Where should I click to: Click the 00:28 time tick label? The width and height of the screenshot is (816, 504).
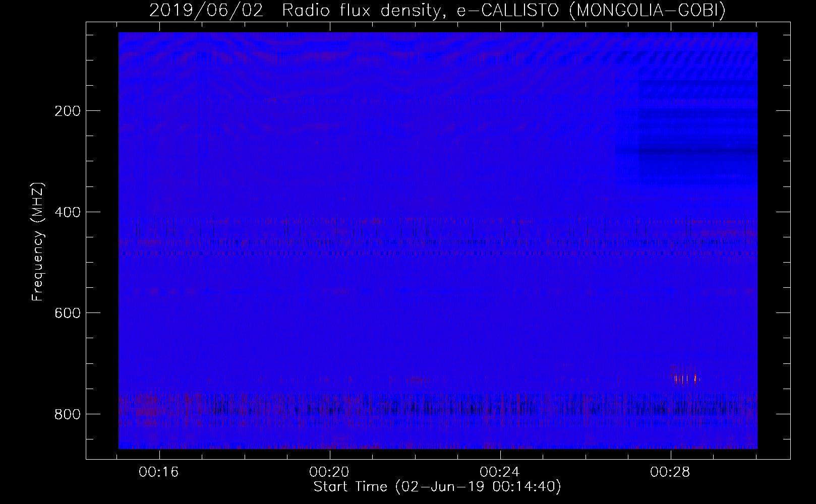670,472
